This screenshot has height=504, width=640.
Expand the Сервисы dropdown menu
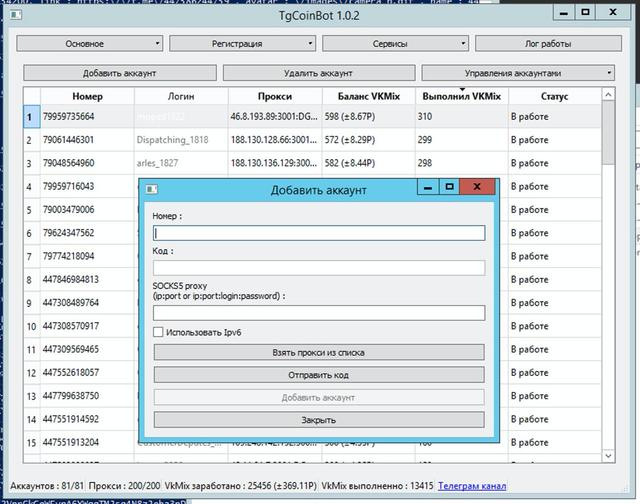(x=395, y=43)
